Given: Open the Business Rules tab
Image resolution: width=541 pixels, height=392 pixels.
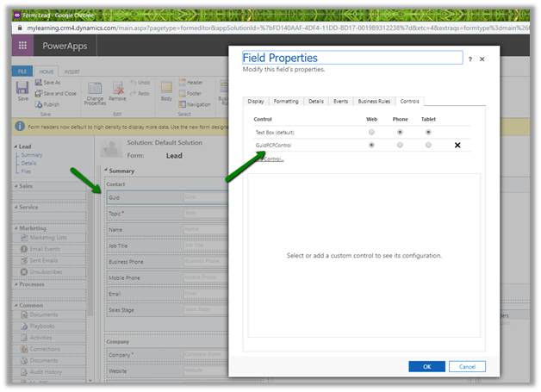Looking at the screenshot, I should (374, 101).
